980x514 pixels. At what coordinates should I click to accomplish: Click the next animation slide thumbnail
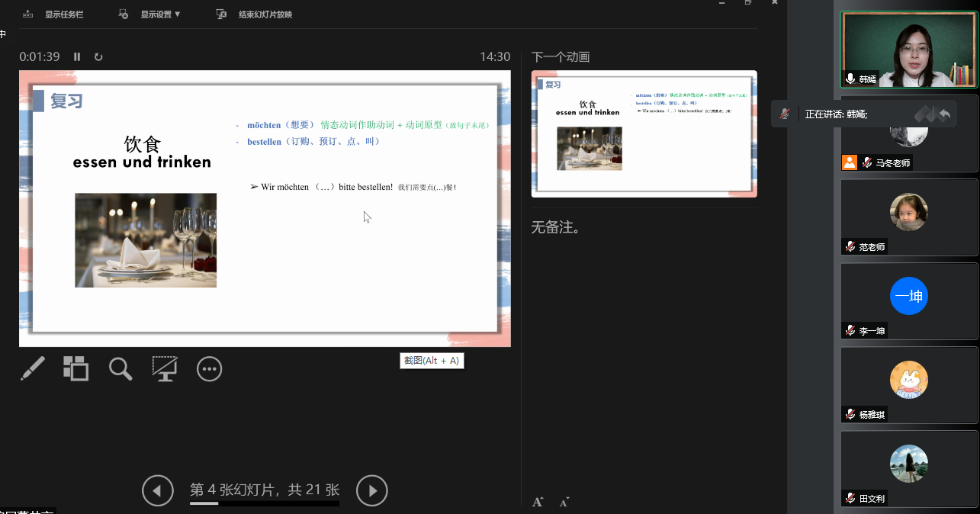[644, 134]
